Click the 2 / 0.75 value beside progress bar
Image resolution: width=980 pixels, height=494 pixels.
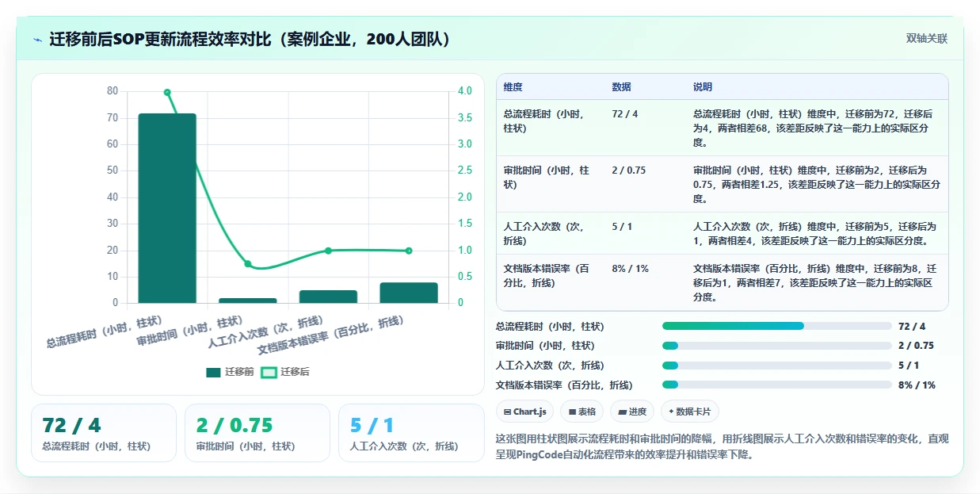(x=917, y=346)
